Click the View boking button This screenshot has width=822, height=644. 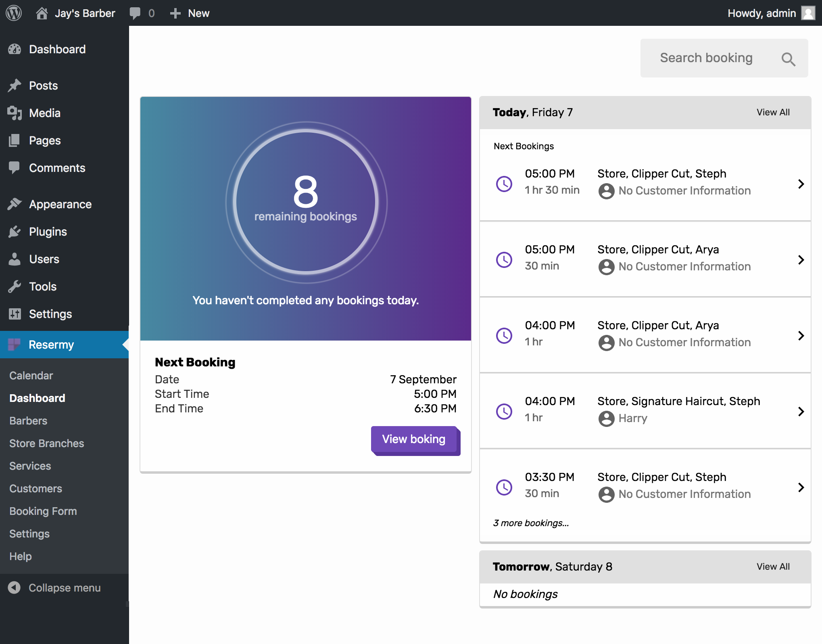[415, 440]
